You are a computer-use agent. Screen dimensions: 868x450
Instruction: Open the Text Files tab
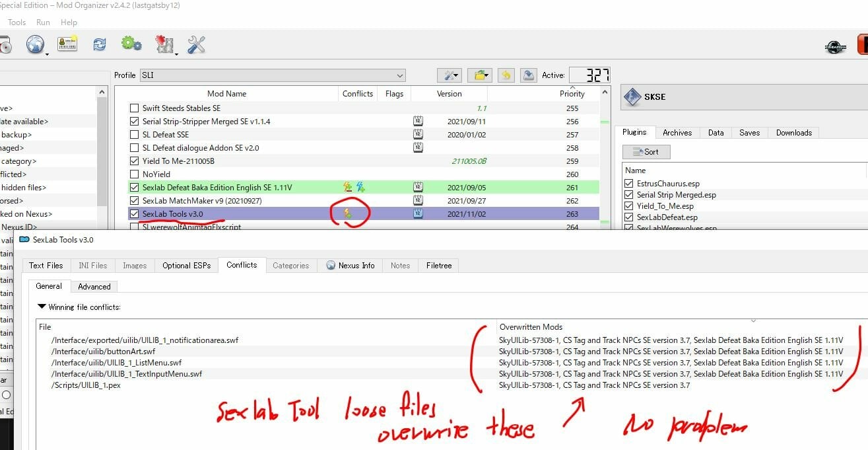pyautogui.click(x=46, y=265)
